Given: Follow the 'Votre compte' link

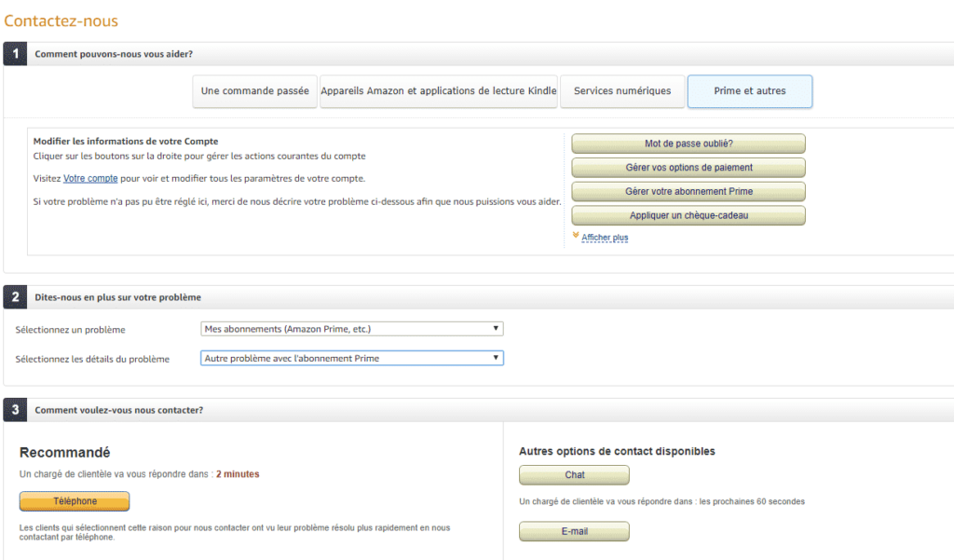Looking at the screenshot, I should pyautogui.click(x=90, y=178).
